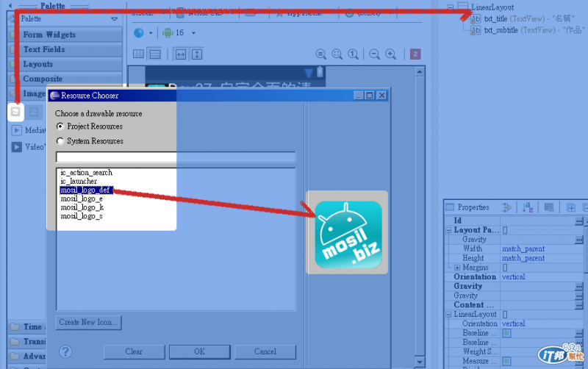Collapse the Layout Pa... property group
The width and height of the screenshot is (588, 369).
pos(448,230)
